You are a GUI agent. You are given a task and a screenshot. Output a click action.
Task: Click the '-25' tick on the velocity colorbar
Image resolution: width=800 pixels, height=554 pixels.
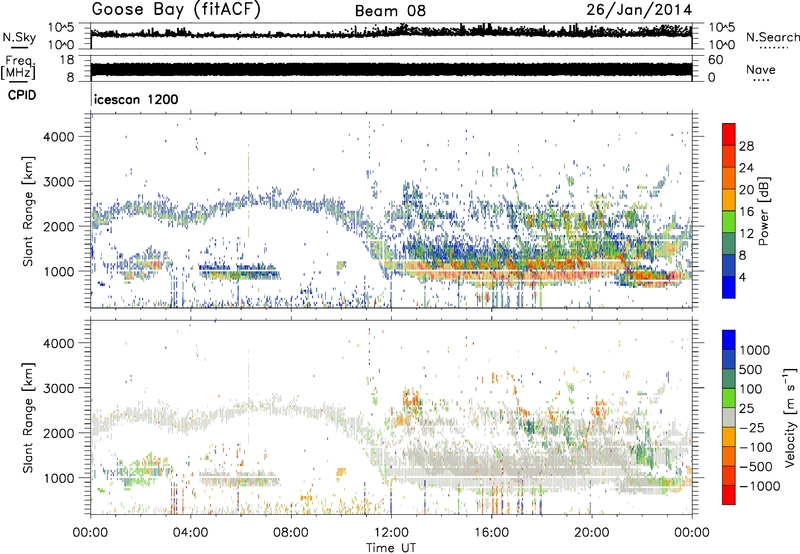coord(753,427)
